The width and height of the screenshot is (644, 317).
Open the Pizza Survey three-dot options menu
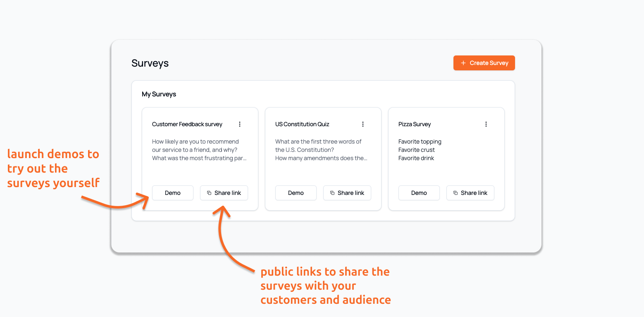click(x=486, y=124)
